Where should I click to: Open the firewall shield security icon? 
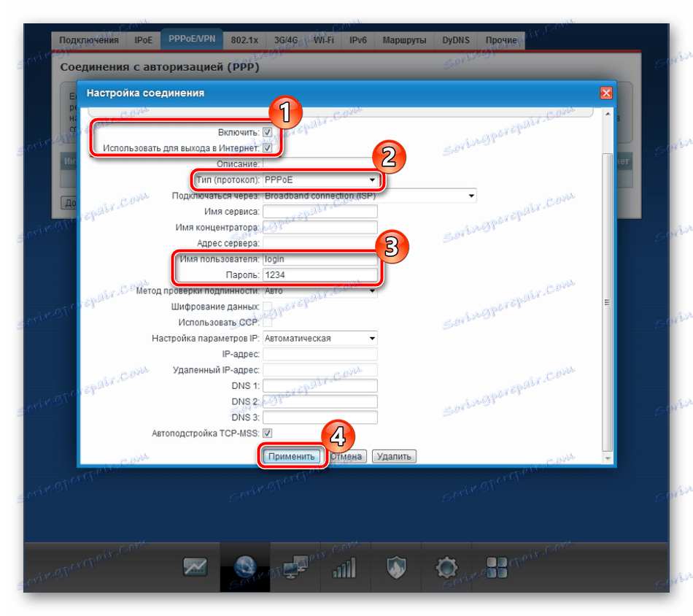(x=396, y=567)
